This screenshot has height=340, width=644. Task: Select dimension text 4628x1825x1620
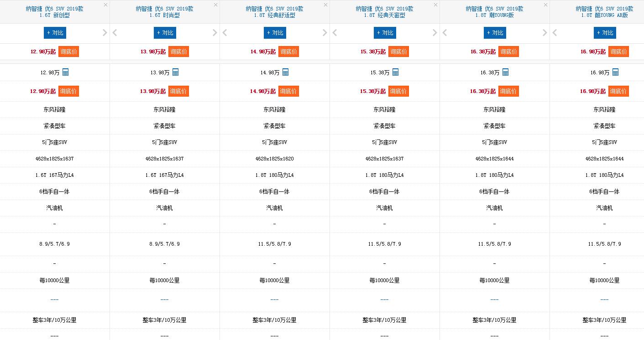(x=275, y=159)
